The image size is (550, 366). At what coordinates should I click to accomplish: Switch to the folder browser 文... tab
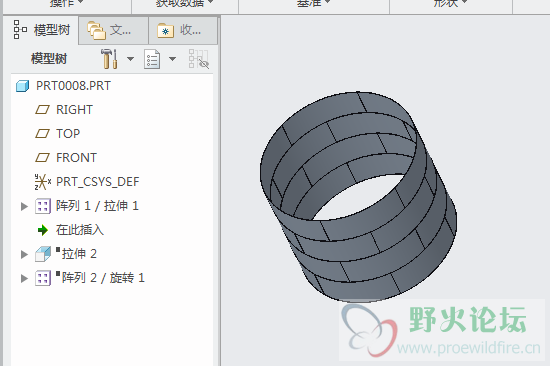coord(113,31)
